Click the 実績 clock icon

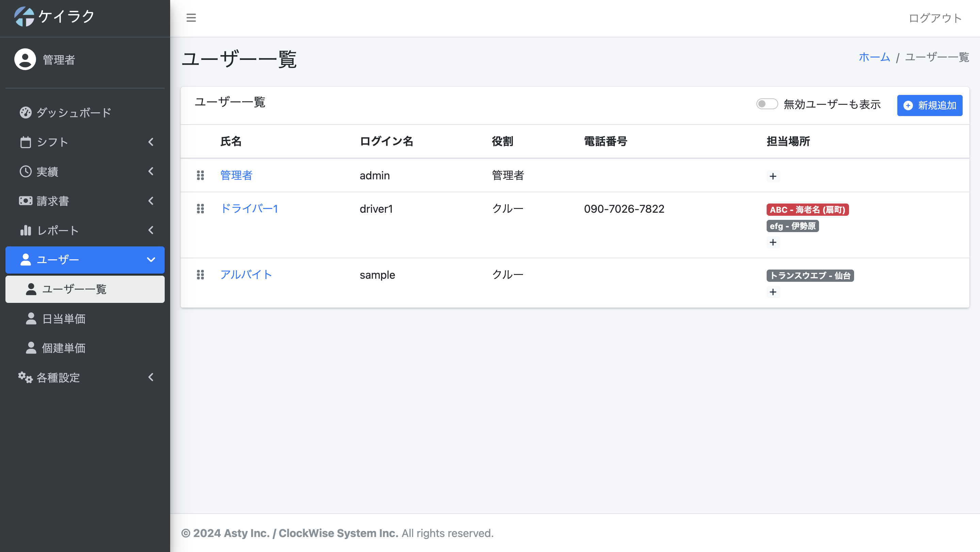(26, 172)
